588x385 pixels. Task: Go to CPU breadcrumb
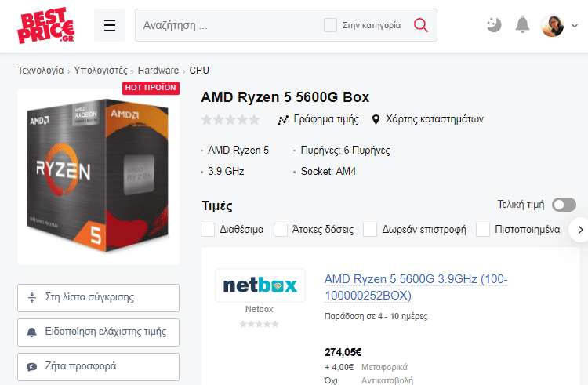[199, 71]
